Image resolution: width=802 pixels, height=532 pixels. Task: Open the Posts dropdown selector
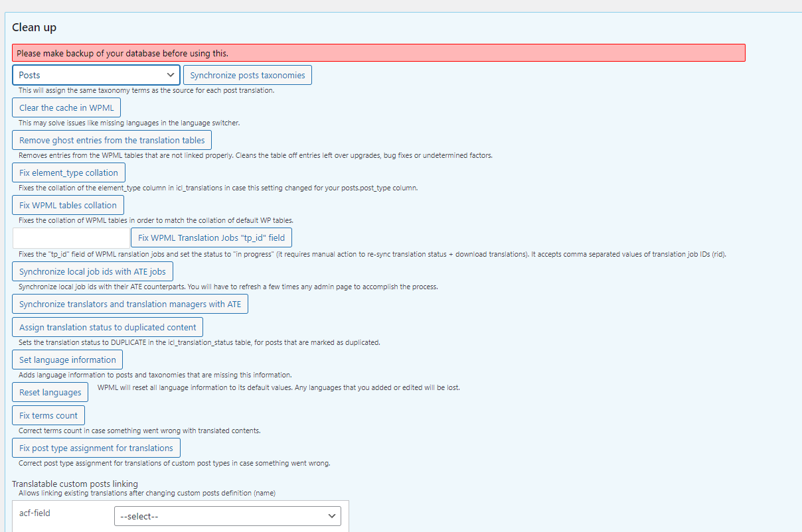tap(96, 75)
